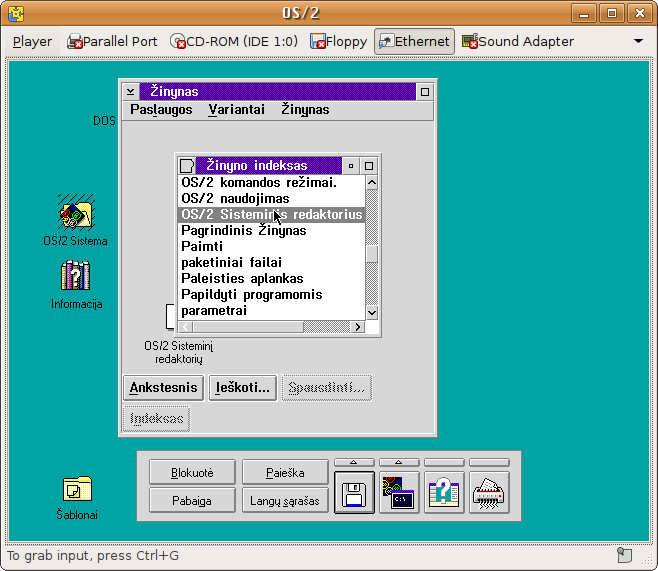The width and height of the screenshot is (658, 571).
Task: Open the drawer above the shredder icon
Action: click(489, 462)
